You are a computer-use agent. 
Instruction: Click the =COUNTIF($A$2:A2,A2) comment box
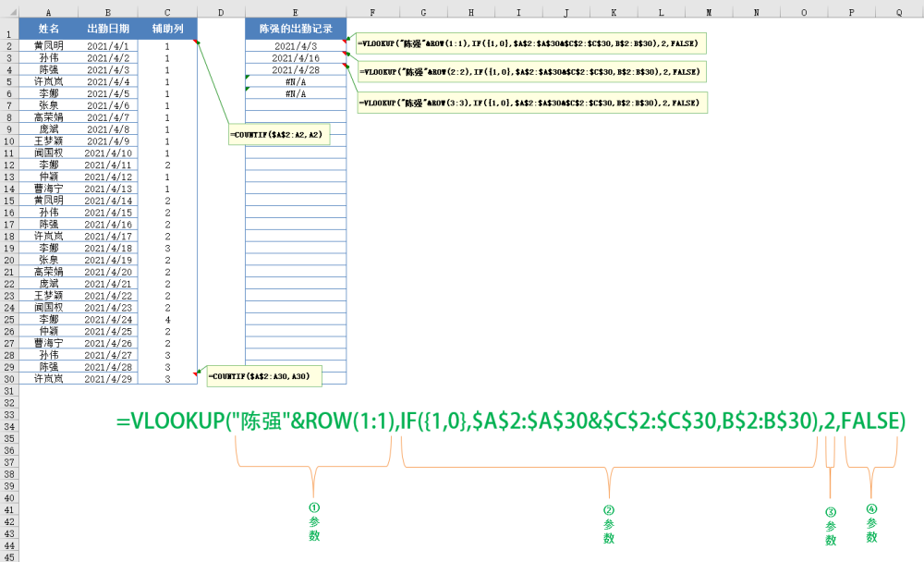pos(279,134)
